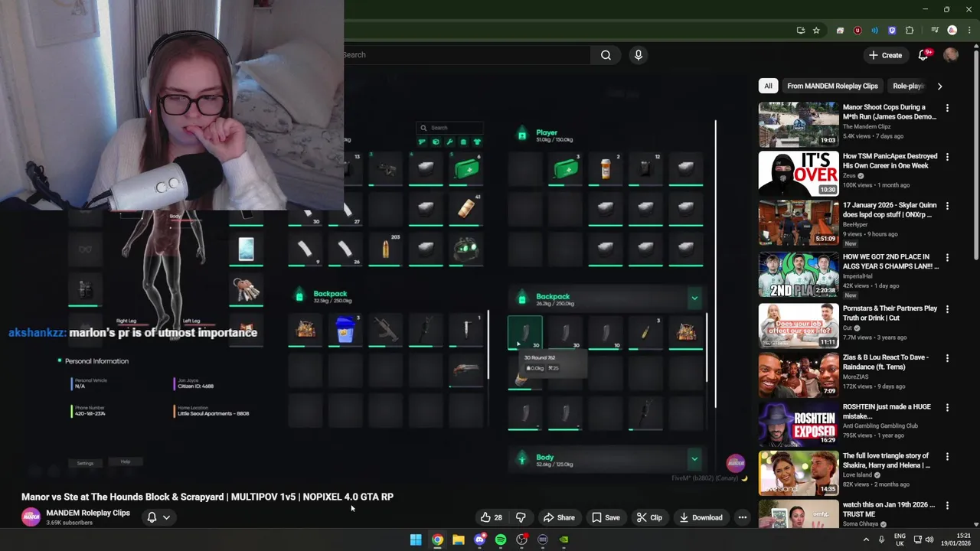Open the volume icon in the system tray
Viewport: 980px width, 551px height.
click(929, 540)
